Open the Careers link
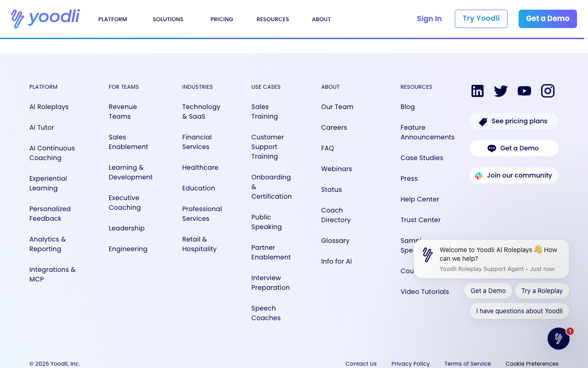588x368 pixels. [334, 127]
